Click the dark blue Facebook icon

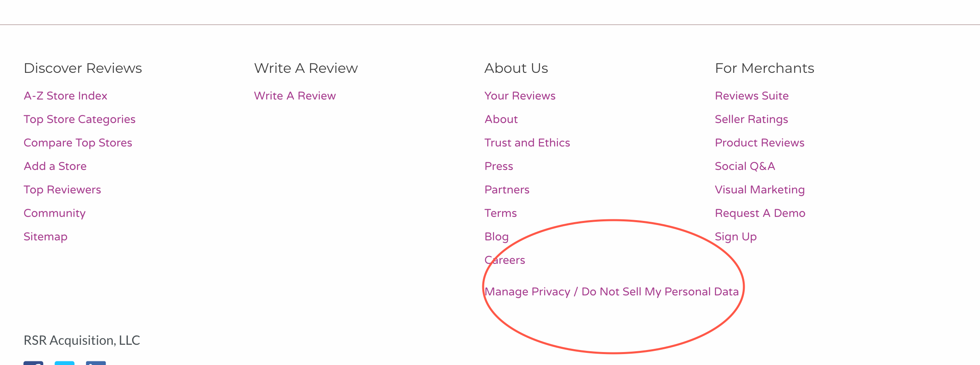[x=33, y=363]
